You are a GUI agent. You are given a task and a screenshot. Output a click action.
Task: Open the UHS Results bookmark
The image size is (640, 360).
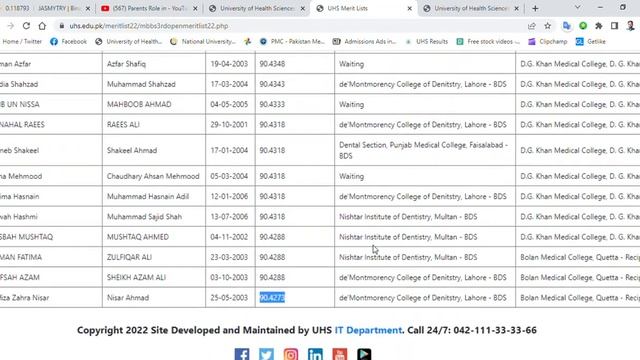pos(427,41)
